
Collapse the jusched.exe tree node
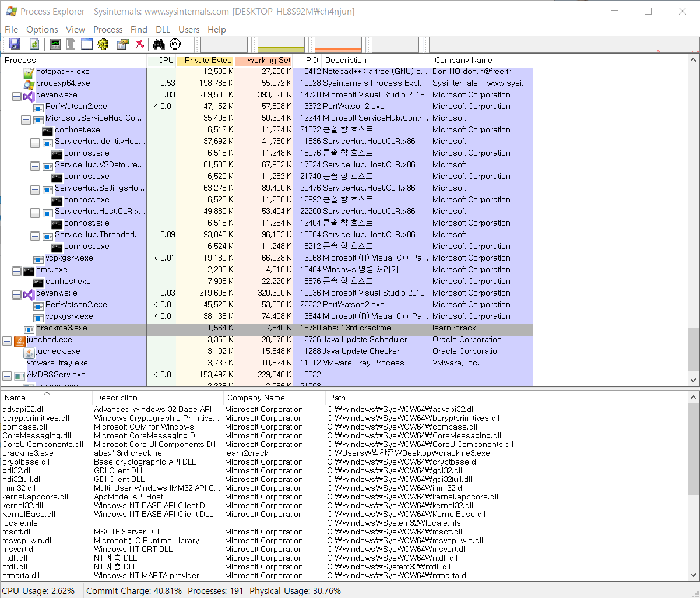[7, 341]
